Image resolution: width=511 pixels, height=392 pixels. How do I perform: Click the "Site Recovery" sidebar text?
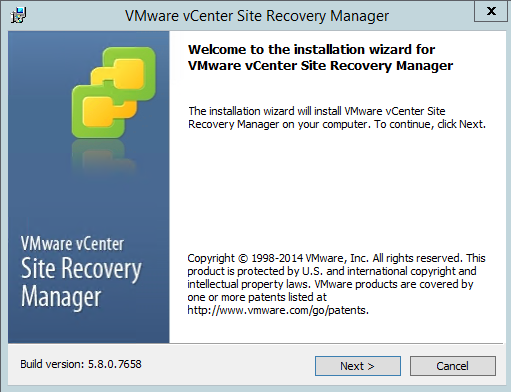click(81, 269)
